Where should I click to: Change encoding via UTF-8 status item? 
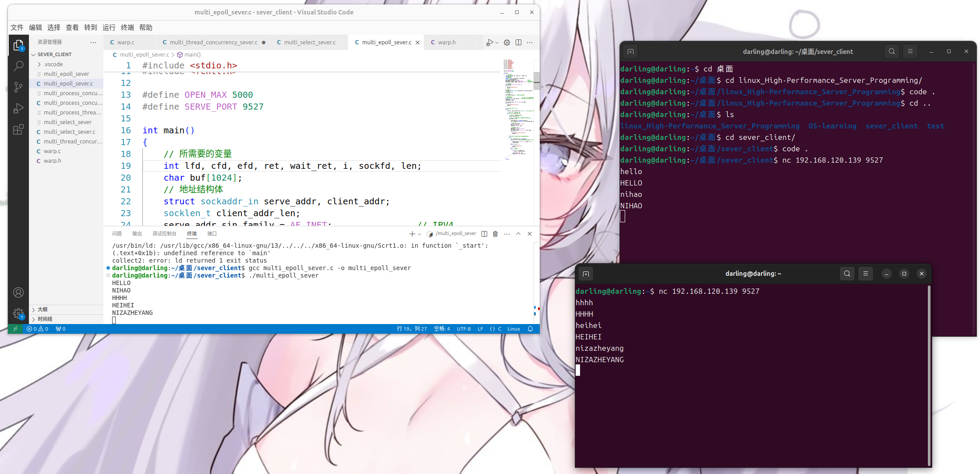463,329
